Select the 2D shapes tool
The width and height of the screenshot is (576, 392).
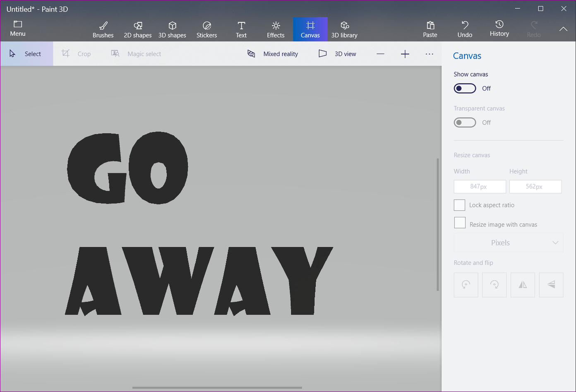click(137, 29)
